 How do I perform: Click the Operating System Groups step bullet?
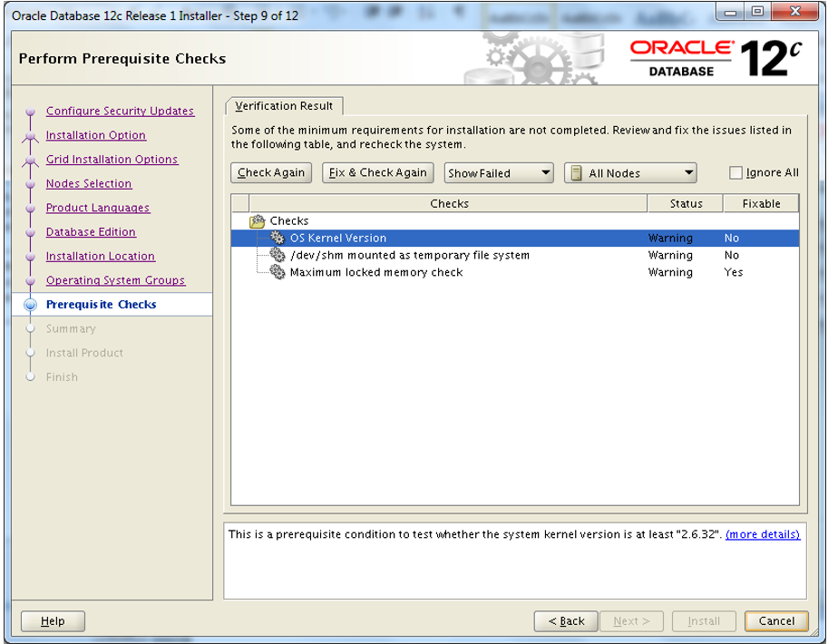[x=31, y=280]
